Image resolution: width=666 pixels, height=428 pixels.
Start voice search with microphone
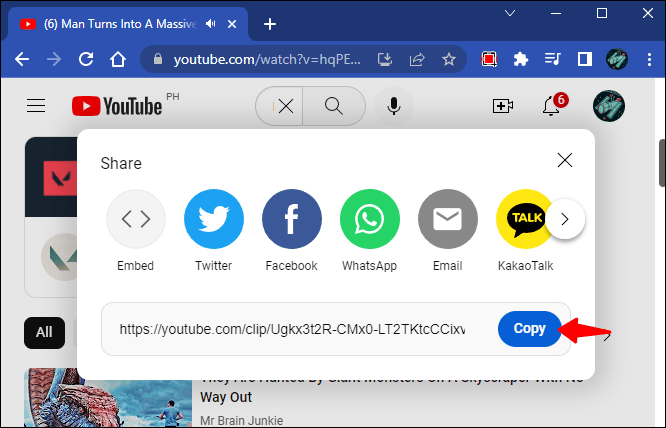coord(394,106)
